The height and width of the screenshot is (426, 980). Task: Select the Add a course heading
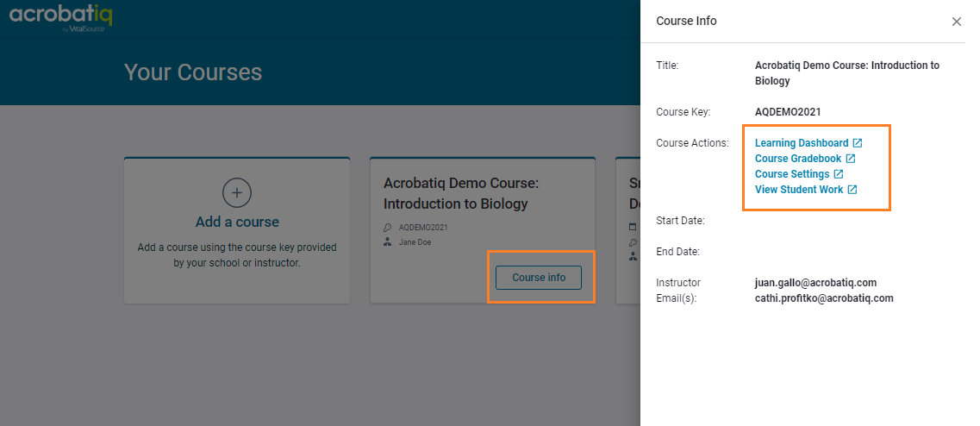point(237,222)
